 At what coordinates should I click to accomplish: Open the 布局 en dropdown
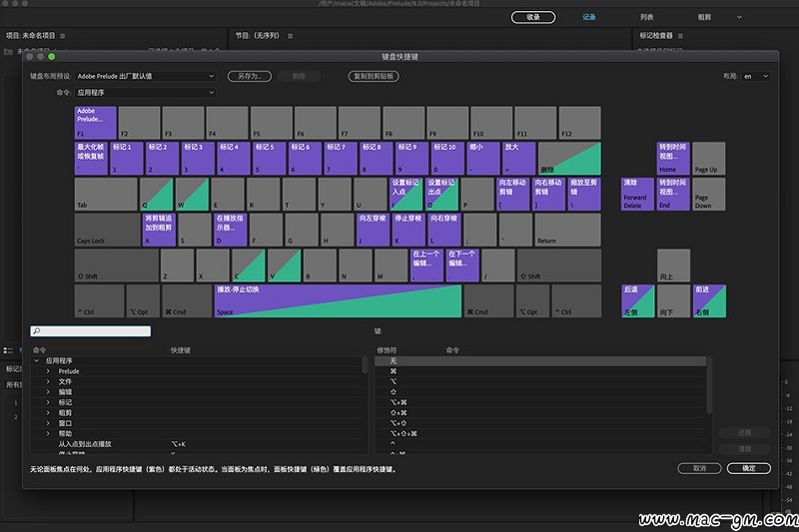click(756, 77)
